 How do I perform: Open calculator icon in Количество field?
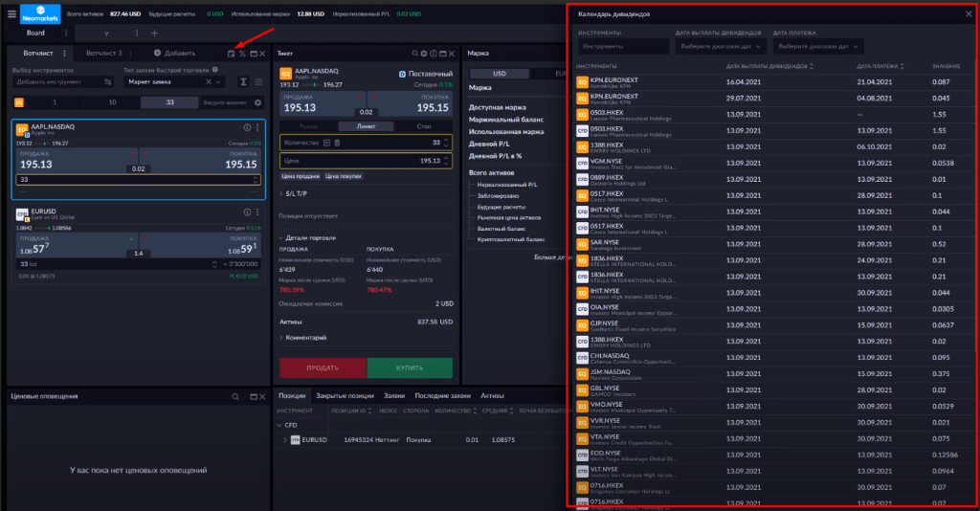coord(337,143)
